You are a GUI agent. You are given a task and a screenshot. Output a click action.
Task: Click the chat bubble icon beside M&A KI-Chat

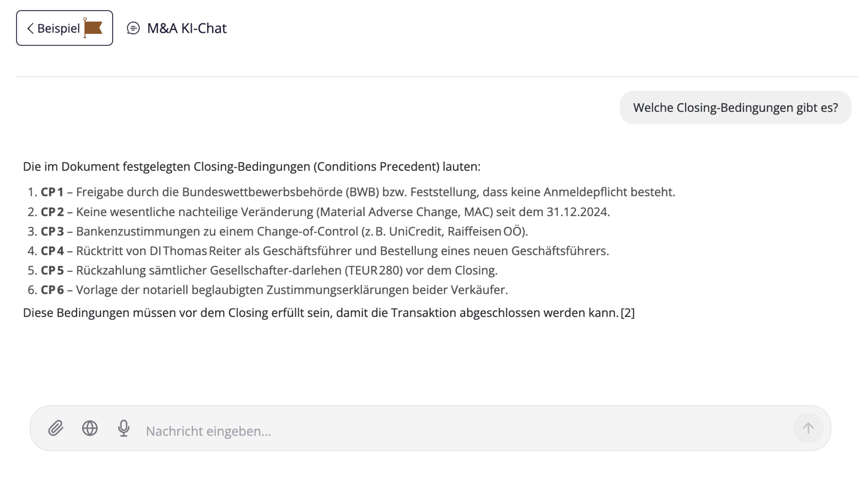[133, 28]
